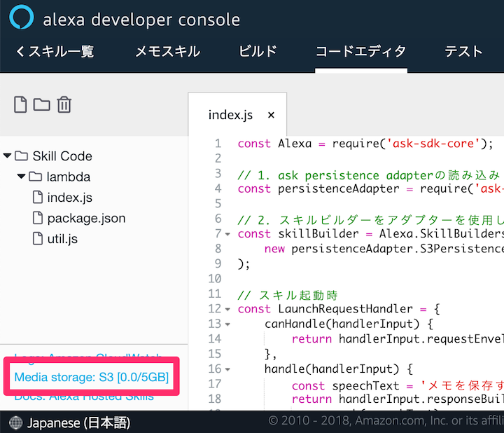Click the lambda folder icon

point(36,177)
